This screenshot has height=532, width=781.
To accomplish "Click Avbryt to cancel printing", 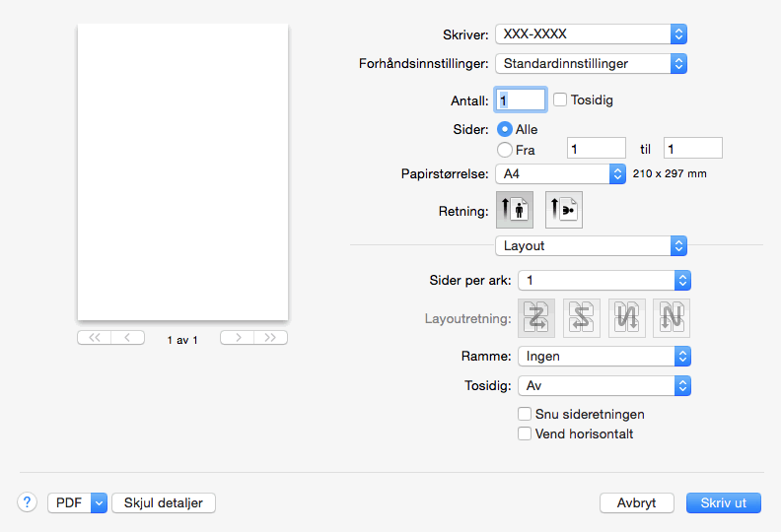I will [x=637, y=503].
